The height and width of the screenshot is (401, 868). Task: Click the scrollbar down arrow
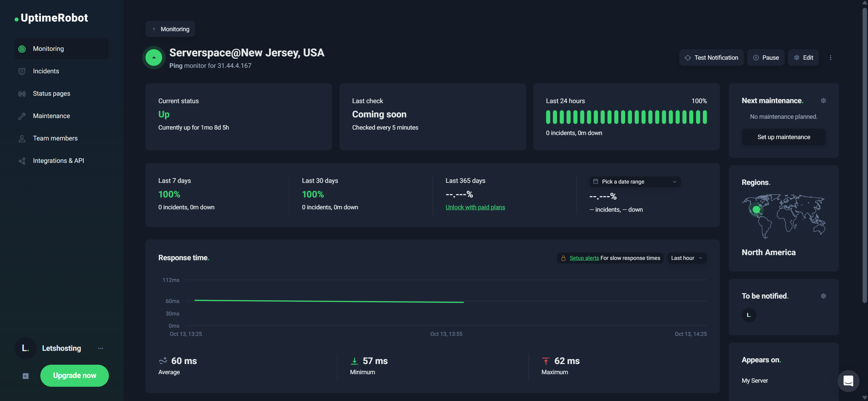tap(865, 398)
